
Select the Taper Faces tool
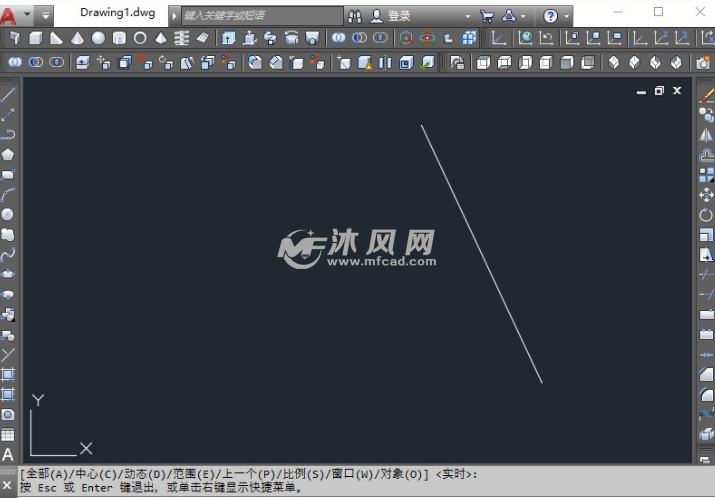187,62
